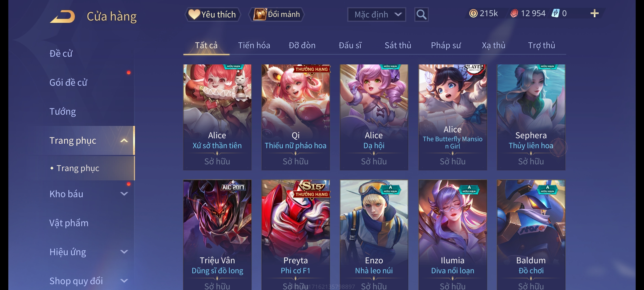Select the Tiến hóa tab
The width and height of the screenshot is (644, 290).
[254, 45]
